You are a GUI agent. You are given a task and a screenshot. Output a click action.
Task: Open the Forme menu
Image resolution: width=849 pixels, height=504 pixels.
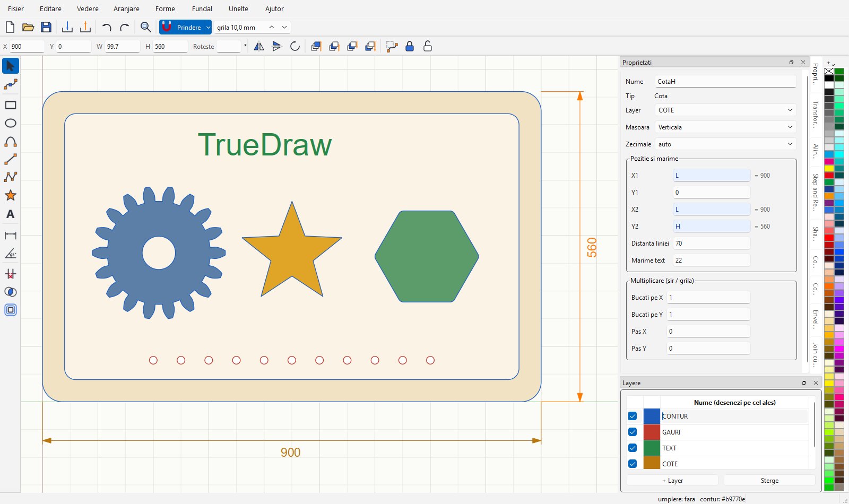(x=165, y=8)
